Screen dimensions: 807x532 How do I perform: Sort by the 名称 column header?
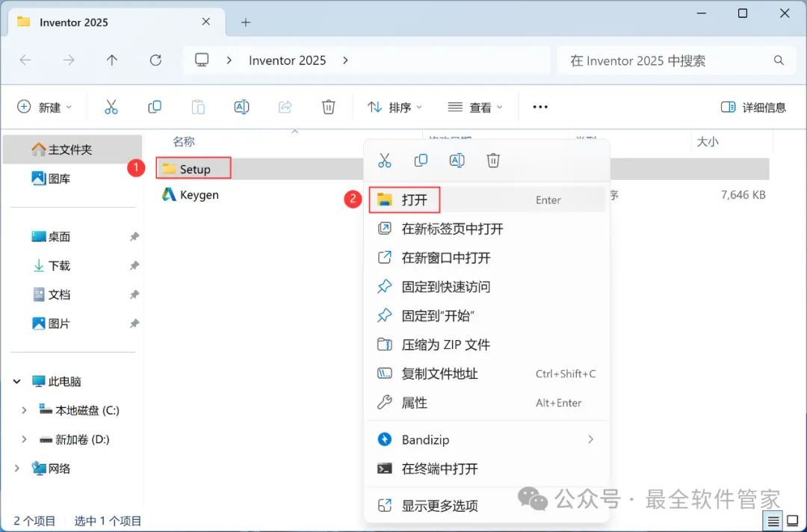click(x=184, y=141)
